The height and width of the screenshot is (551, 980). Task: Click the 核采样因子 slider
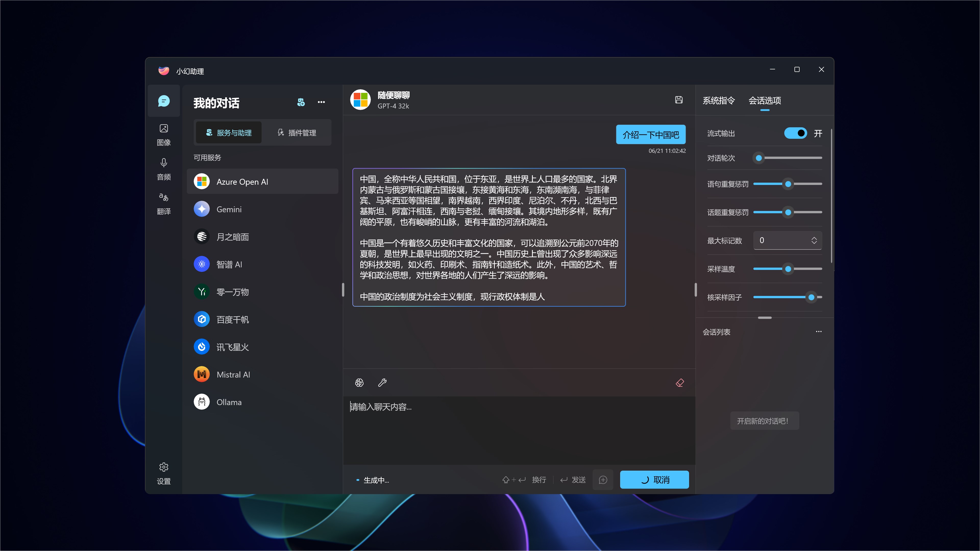(788, 297)
